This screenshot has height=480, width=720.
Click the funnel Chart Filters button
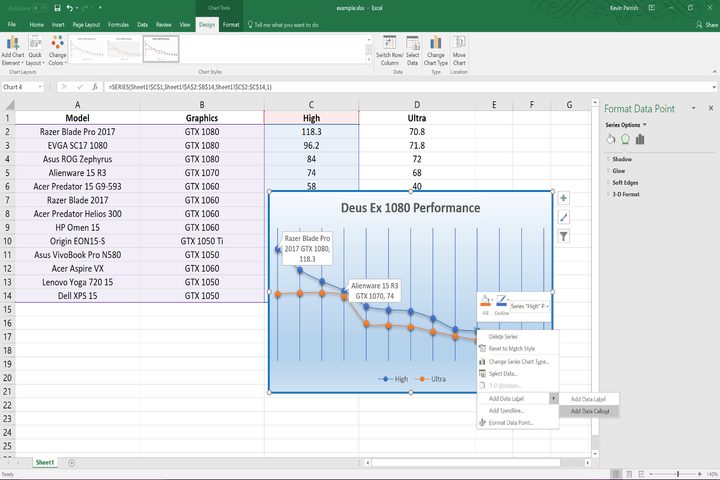point(563,237)
